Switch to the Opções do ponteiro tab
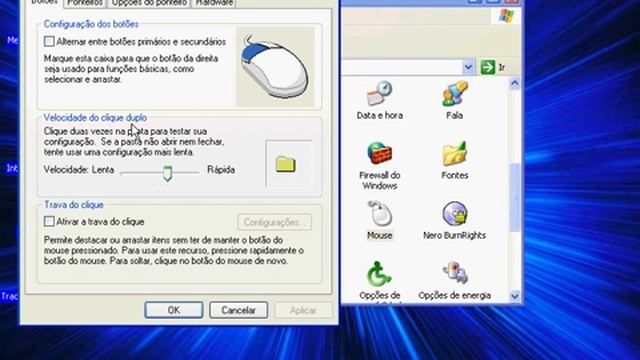 coord(149,2)
